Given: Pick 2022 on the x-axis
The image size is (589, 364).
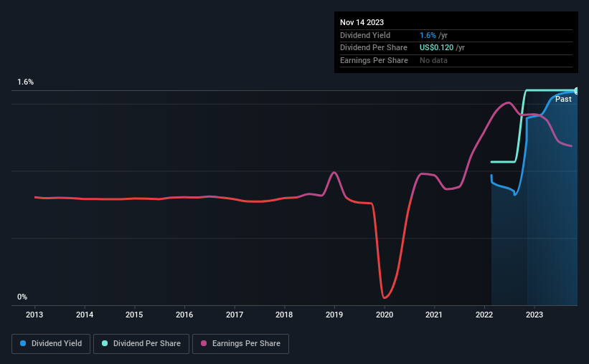Looking at the screenshot, I should 484,314.
